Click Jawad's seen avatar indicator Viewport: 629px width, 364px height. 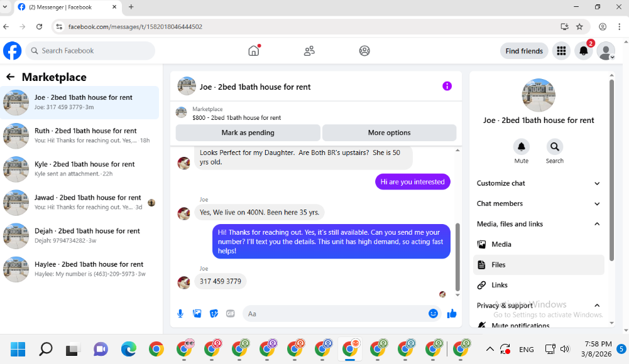pos(151,203)
